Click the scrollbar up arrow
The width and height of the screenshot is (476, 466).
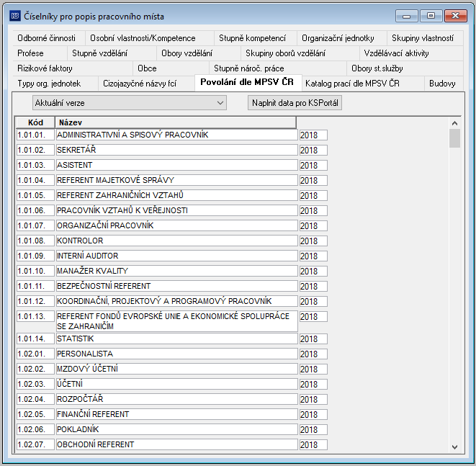454,123
